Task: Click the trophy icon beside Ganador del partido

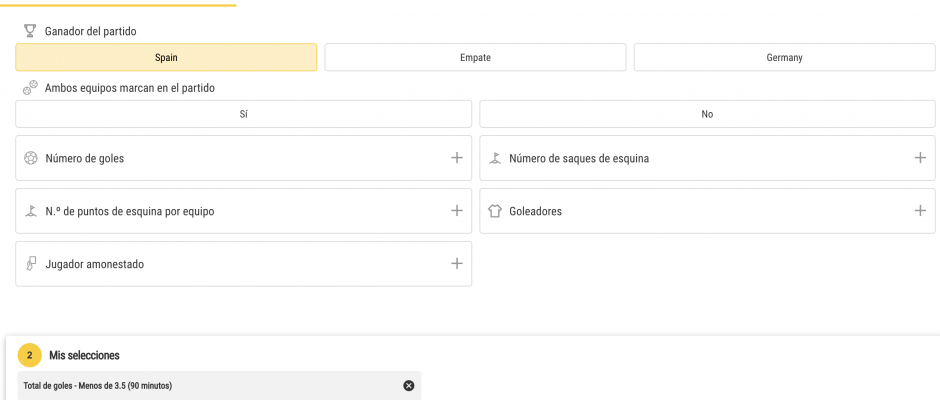Action: coord(29,31)
